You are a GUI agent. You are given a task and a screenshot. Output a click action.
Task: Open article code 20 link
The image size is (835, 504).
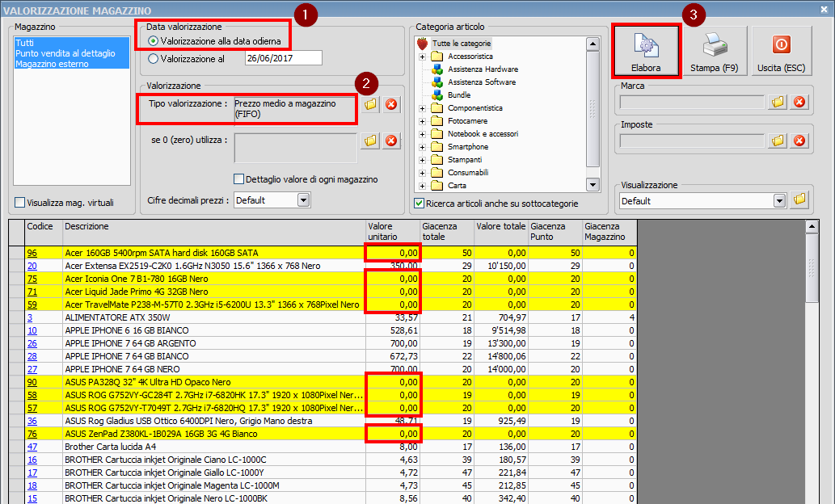coord(32,266)
